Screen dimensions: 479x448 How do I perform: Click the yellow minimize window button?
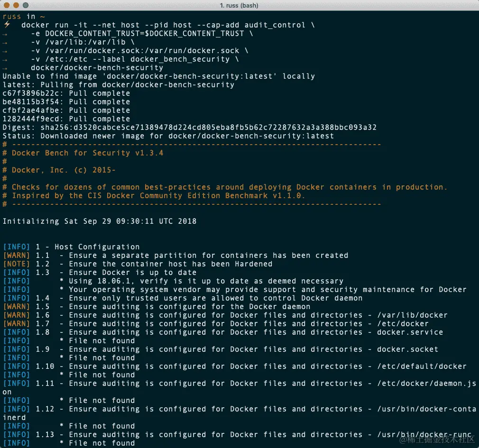(x=16, y=5)
